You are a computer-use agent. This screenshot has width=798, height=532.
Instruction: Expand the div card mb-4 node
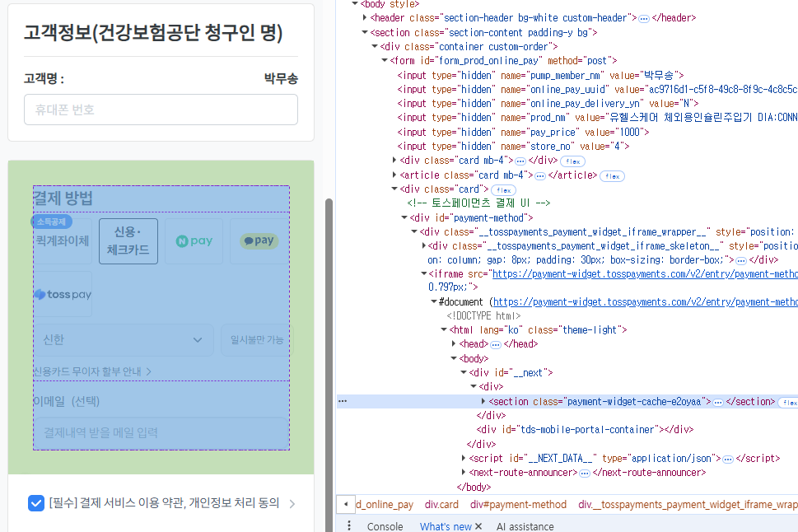click(394, 160)
